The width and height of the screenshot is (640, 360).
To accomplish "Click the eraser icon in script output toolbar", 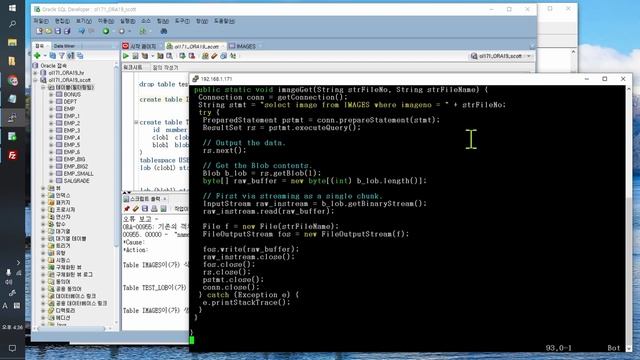I will click(x=136, y=209).
